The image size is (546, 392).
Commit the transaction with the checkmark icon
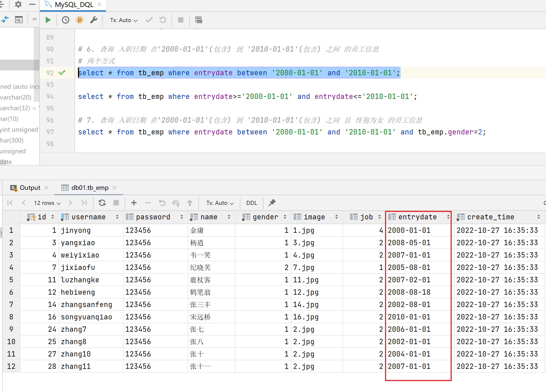(x=149, y=20)
